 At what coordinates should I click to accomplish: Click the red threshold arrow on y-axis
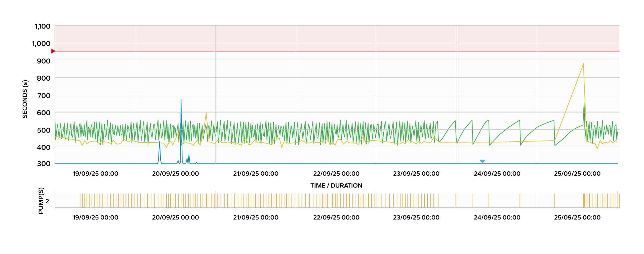(x=53, y=51)
